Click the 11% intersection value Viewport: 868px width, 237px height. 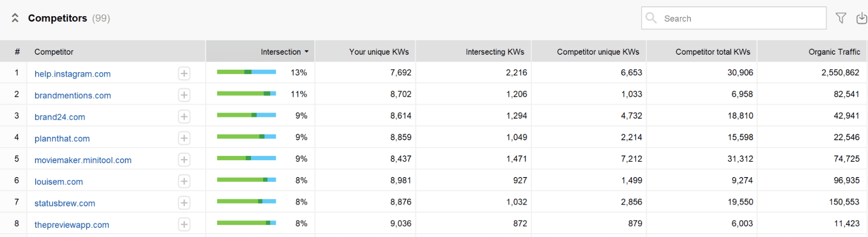click(x=299, y=94)
